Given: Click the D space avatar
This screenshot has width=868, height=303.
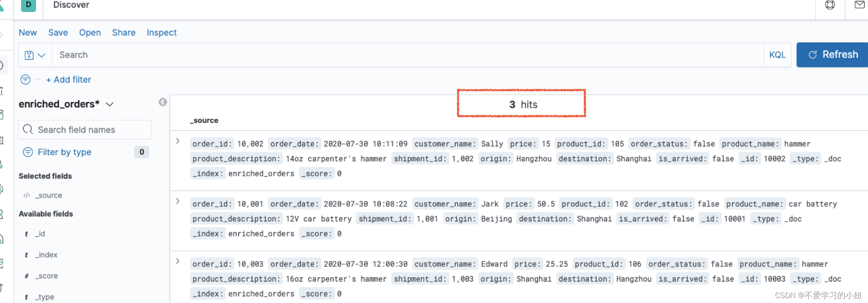Looking at the screenshot, I should tap(28, 5).
